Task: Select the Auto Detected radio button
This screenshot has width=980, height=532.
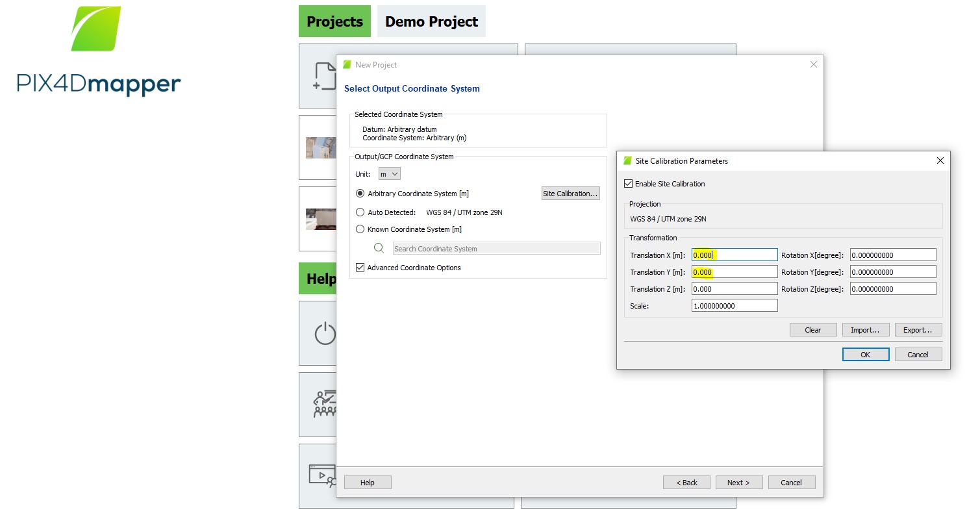Action: [360, 212]
